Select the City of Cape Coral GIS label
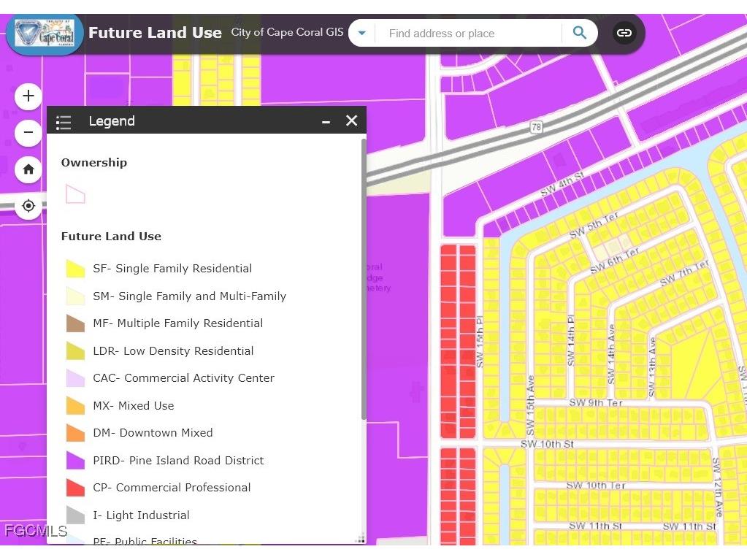 click(x=286, y=32)
